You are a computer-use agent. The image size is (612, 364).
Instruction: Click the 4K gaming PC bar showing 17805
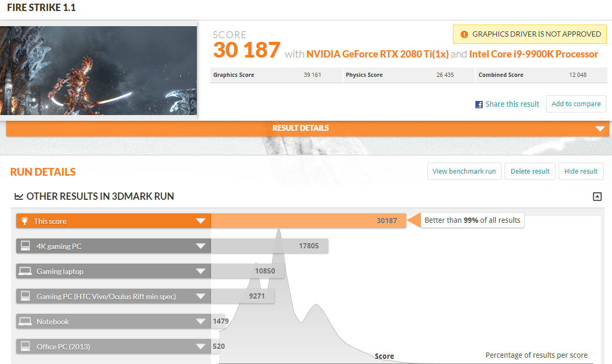click(269, 246)
